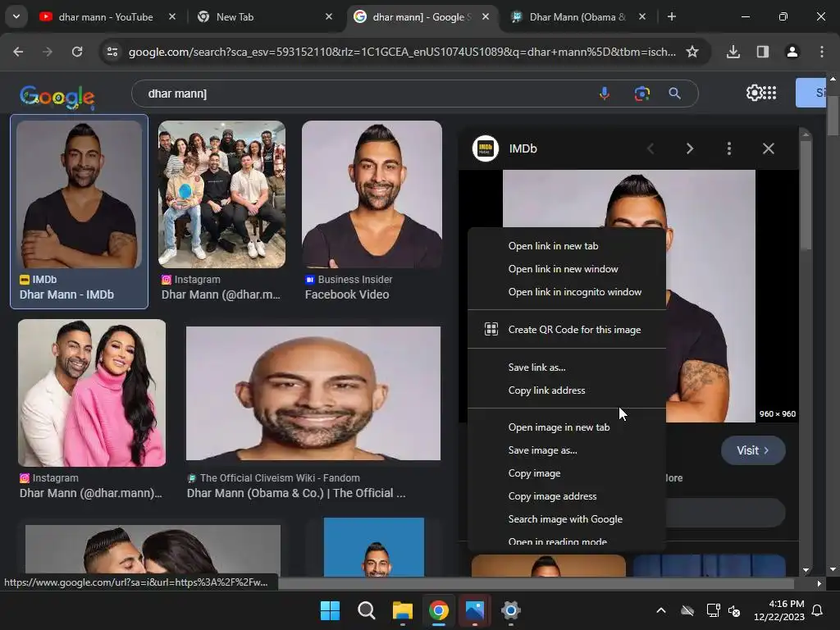The image size is (840, 630).
Task: Close the IMDb image preview panel
Action: pyautogui.click(x=768, y=148)
